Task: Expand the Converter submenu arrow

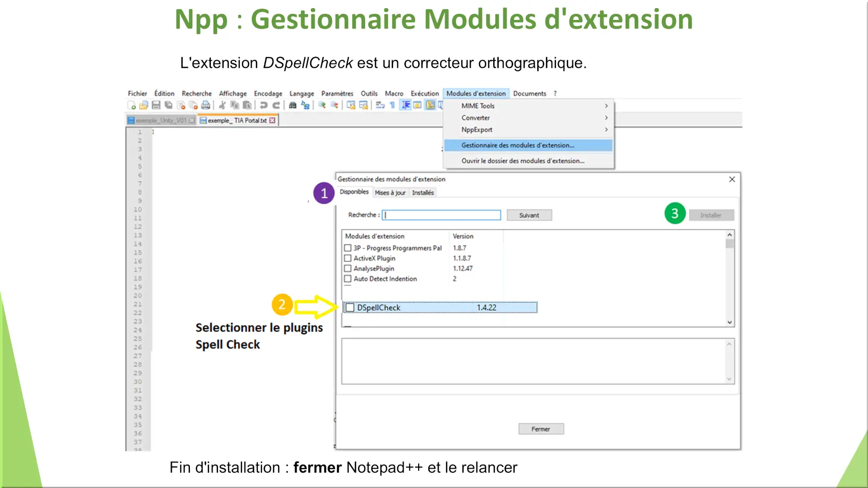Action: click(x=606, y=118)
